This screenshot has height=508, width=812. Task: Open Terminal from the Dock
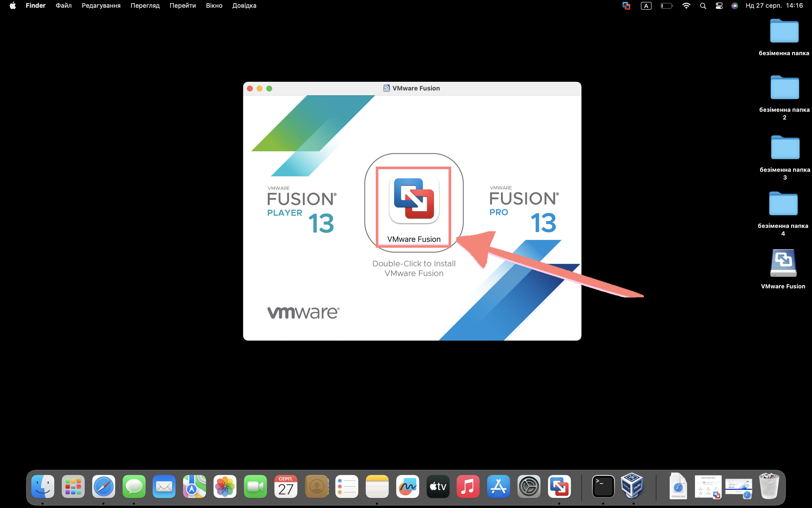point(603,486)
